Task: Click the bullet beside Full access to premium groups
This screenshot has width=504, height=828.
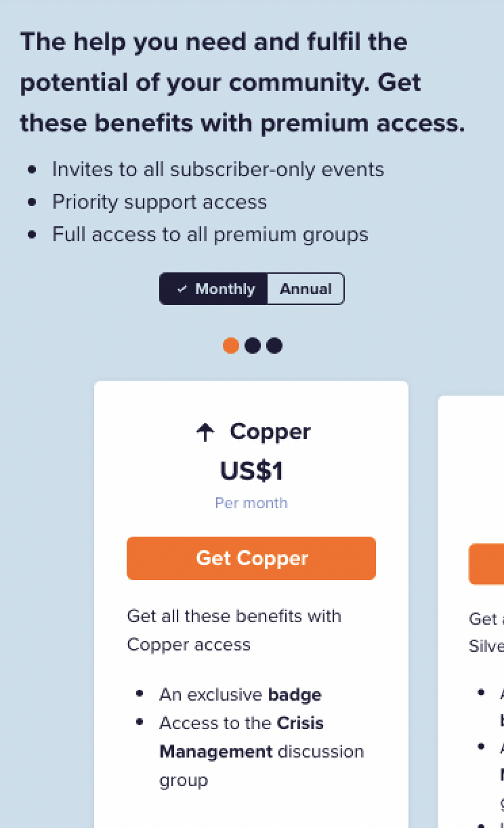Action: [x=32, y=234]
